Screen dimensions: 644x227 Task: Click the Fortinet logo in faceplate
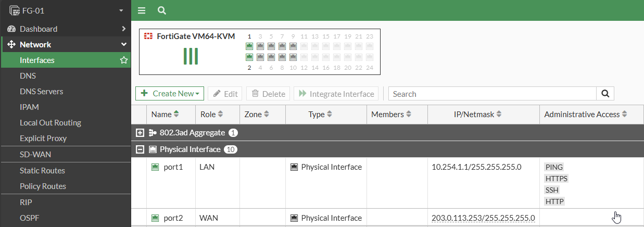click(x=149, y=36)
